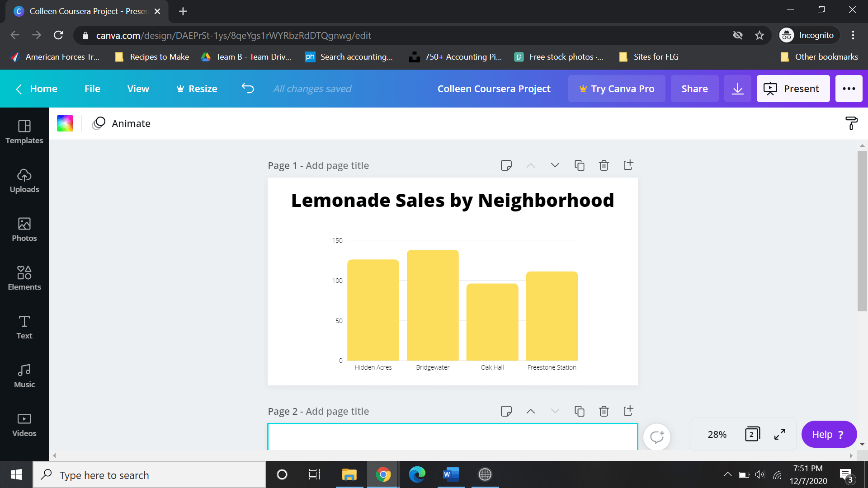Image resolution: width=868 pixels, height=488 pixels.
Task: Delete Page 2 with the trash icon
Action: coord(604,411)
